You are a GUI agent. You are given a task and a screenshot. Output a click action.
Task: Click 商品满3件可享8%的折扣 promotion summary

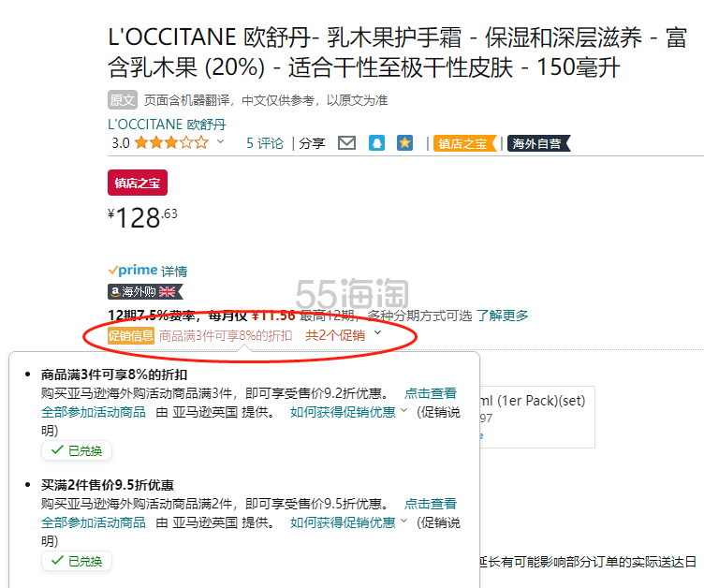point(226,336)
